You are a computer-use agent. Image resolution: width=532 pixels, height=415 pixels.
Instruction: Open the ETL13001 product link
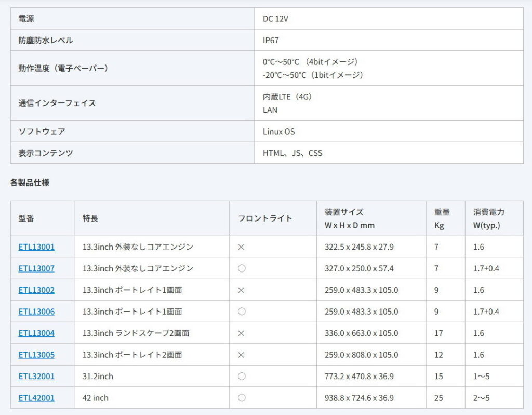click(36, 247)
